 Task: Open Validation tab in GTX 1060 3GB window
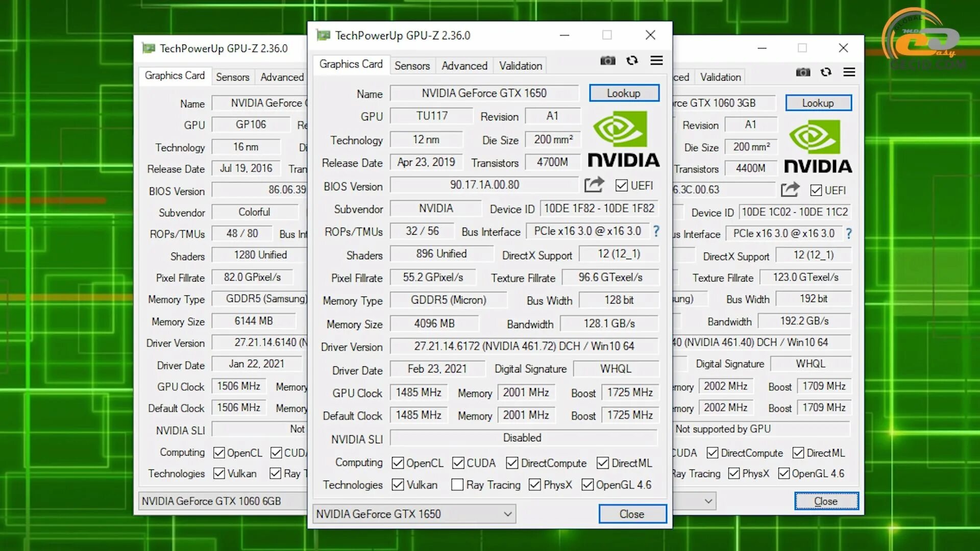coord(720,77)
